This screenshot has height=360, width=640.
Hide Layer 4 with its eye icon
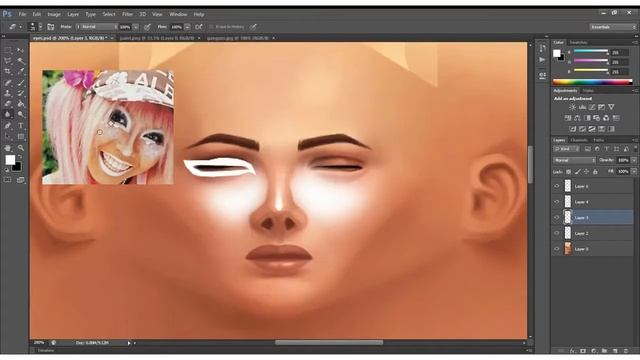click(557, 202)
